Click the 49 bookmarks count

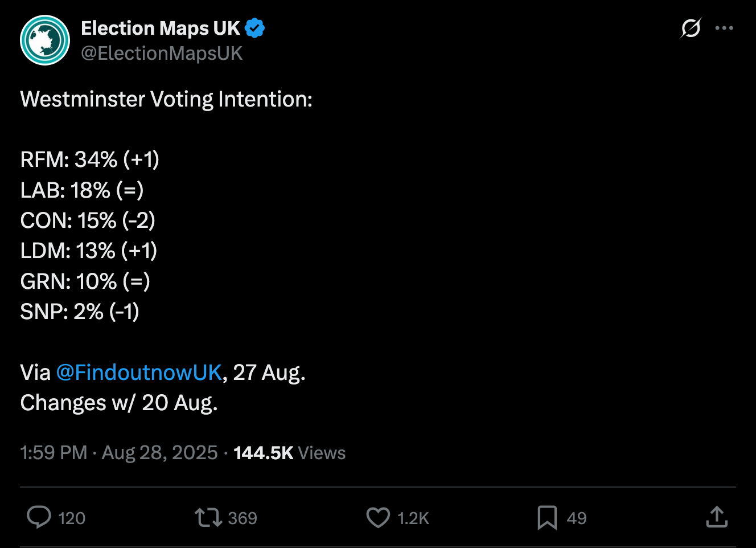[577, 518]
